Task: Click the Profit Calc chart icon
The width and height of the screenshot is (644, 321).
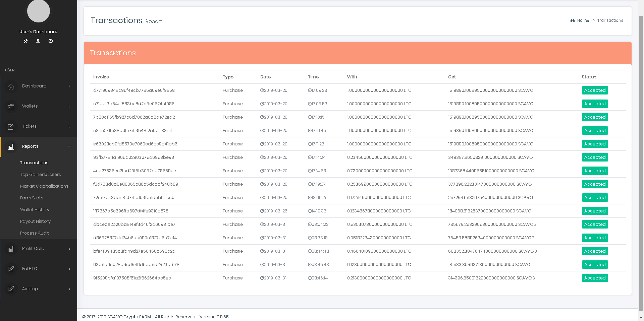Action: [11, 249]
